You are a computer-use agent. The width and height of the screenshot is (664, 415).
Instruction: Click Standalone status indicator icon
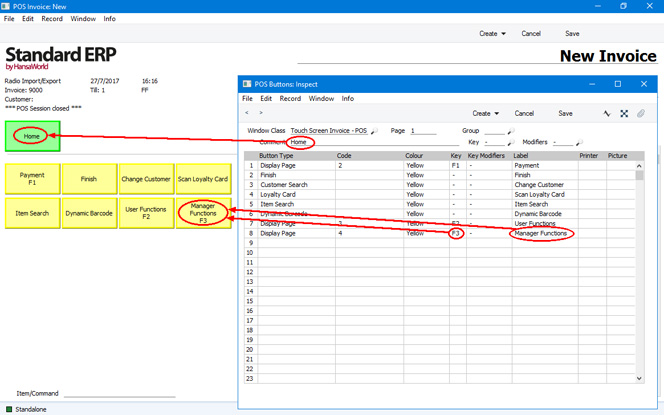(9, 409)
